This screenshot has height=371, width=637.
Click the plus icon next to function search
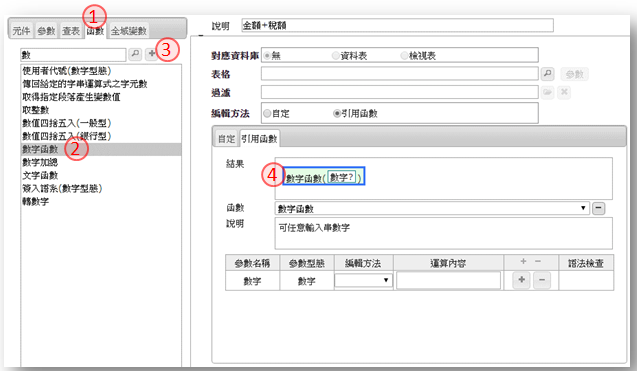point(151,54)
